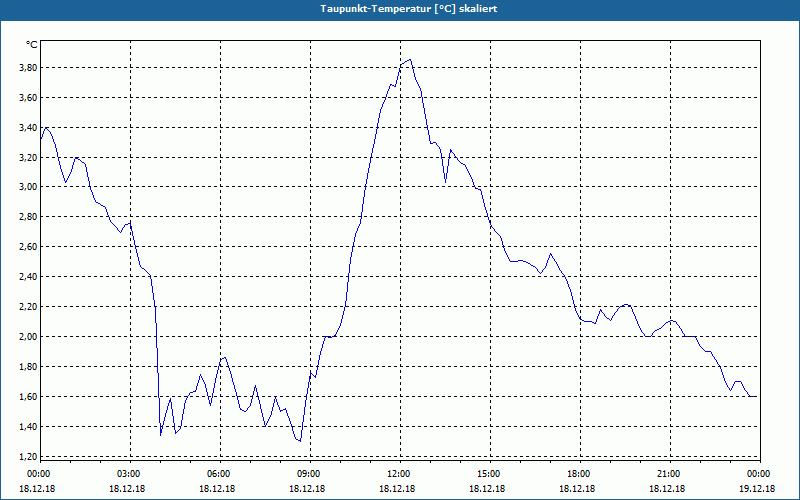
Task: Select the 18:00 time axis label
Action: tap(579, 474)
